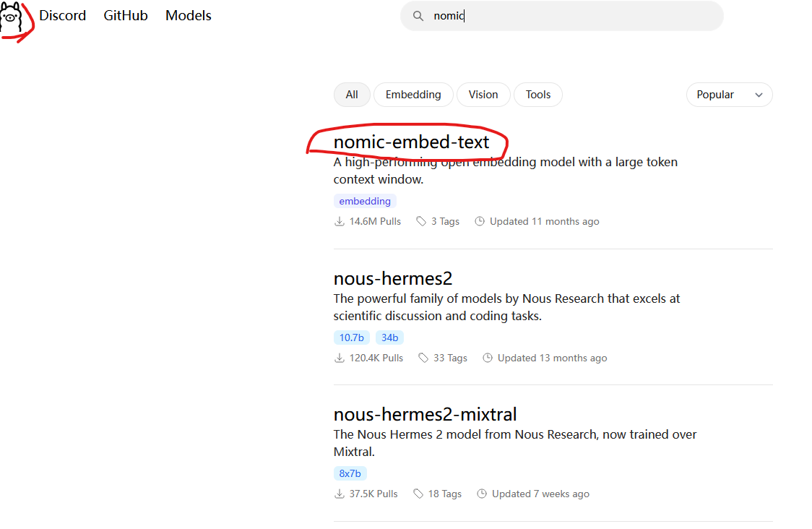Click the 34b size tag
The height and width of the screenshot is (529, 812).
[389, 337]
